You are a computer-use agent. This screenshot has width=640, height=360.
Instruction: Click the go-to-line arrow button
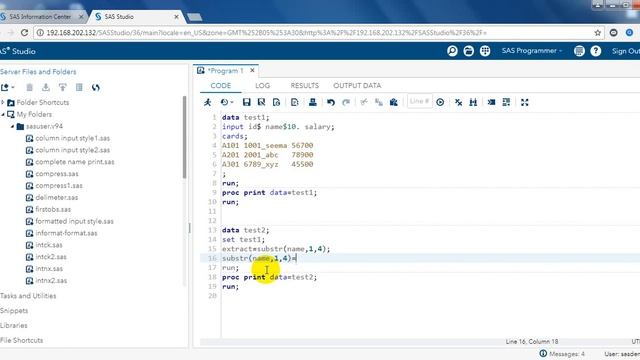[x=440, y=102]
